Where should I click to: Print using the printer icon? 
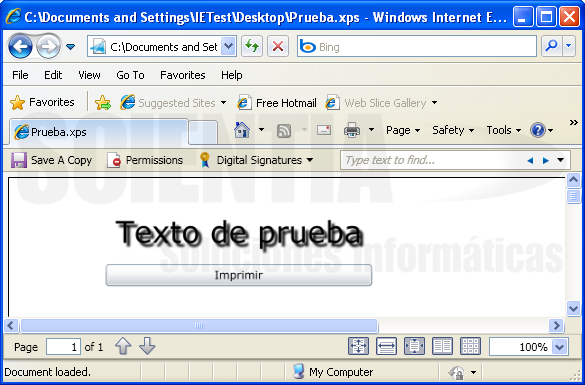[352, 130]
